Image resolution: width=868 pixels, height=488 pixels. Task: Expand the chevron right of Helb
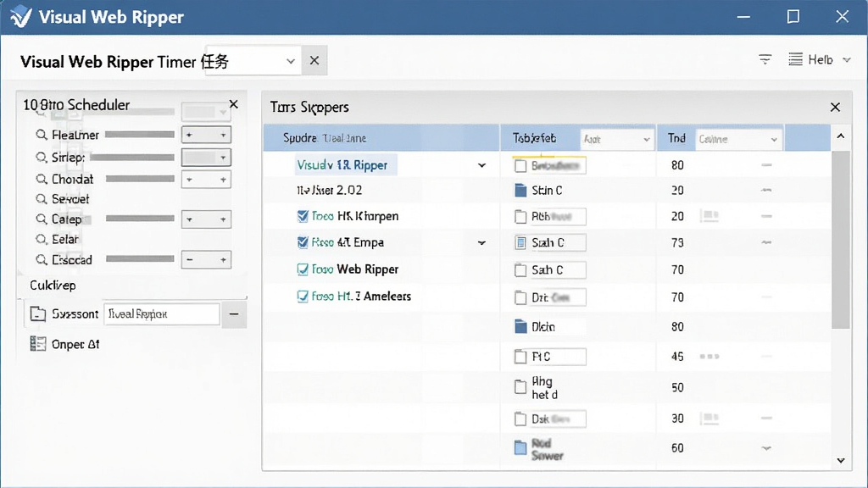(x=847, y=60)
